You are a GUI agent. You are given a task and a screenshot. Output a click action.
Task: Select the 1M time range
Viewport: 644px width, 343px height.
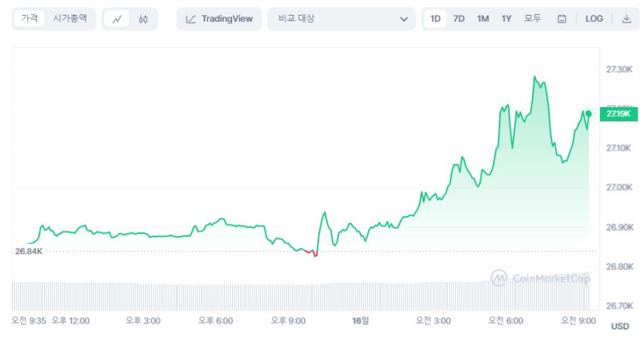click(483, 19)
